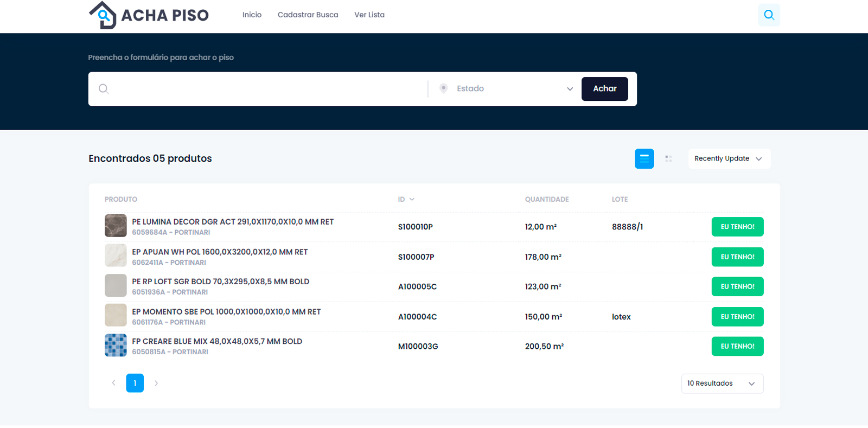
Task: Go to previous page arrow
Action: coord(113,383)
